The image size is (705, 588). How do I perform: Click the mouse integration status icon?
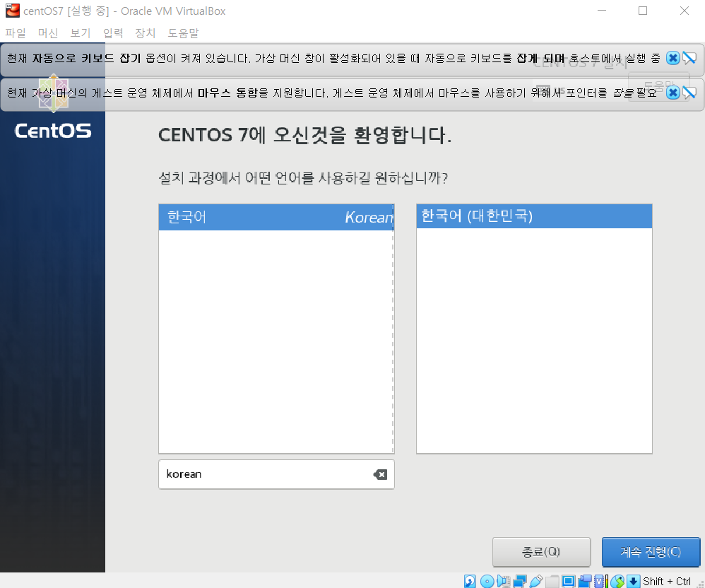point(618,581)
